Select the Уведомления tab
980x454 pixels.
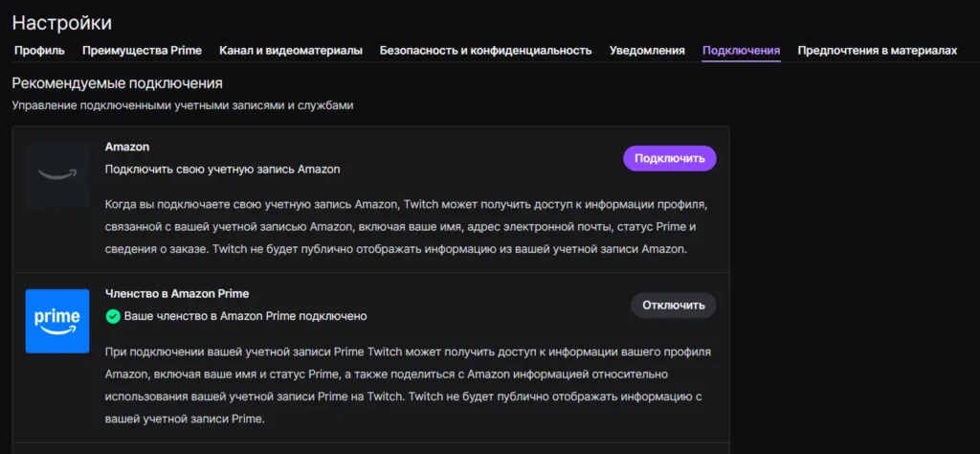point(647,51)
